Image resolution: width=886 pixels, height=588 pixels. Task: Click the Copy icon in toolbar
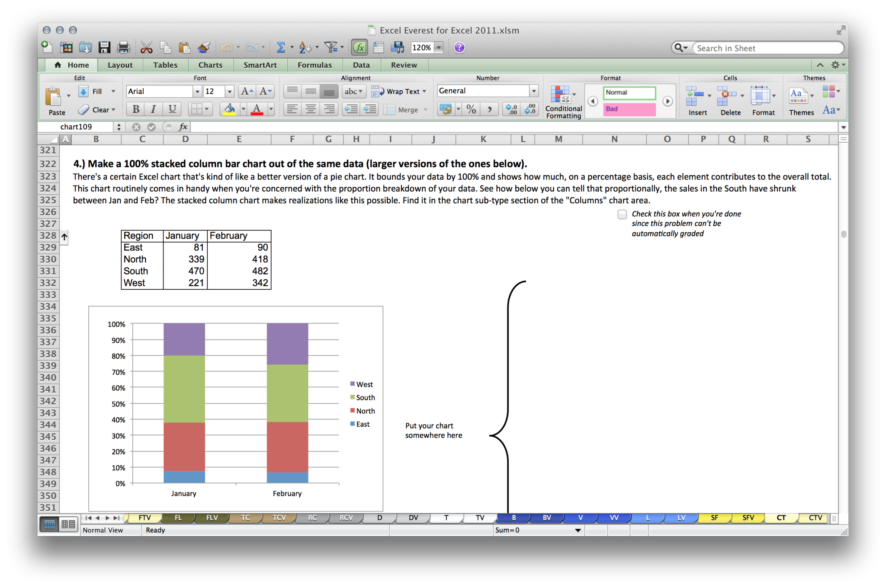165,48
